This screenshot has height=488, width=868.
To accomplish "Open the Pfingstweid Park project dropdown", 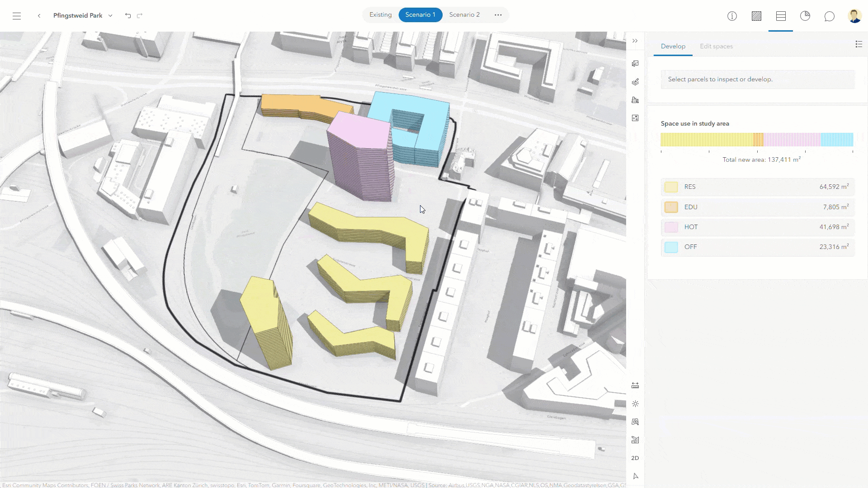I will click(x=110, y=15).
